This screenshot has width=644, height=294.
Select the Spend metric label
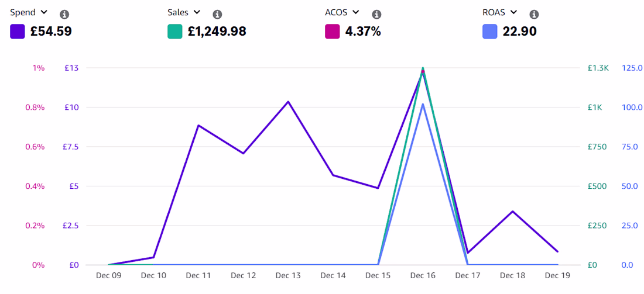[24, 12]
